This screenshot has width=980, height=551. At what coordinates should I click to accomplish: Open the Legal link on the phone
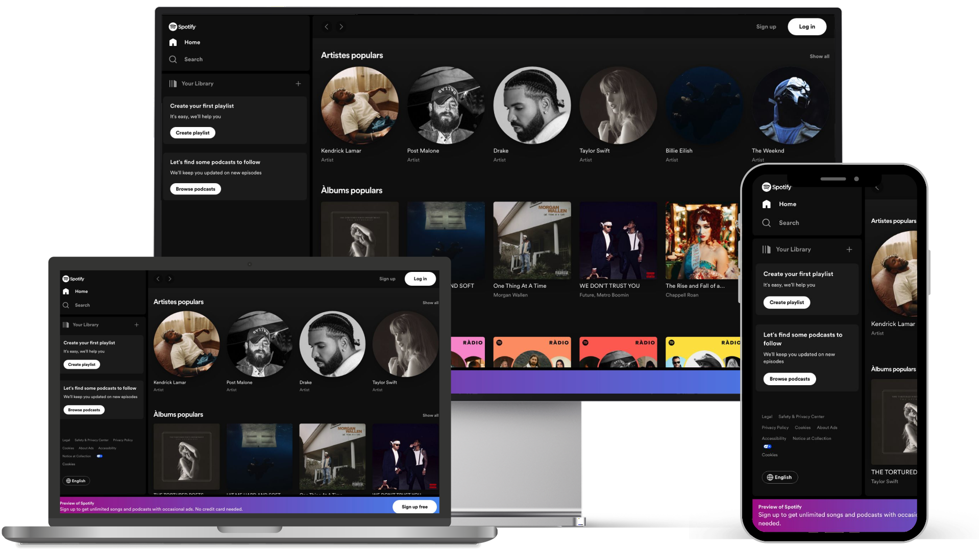767,417
